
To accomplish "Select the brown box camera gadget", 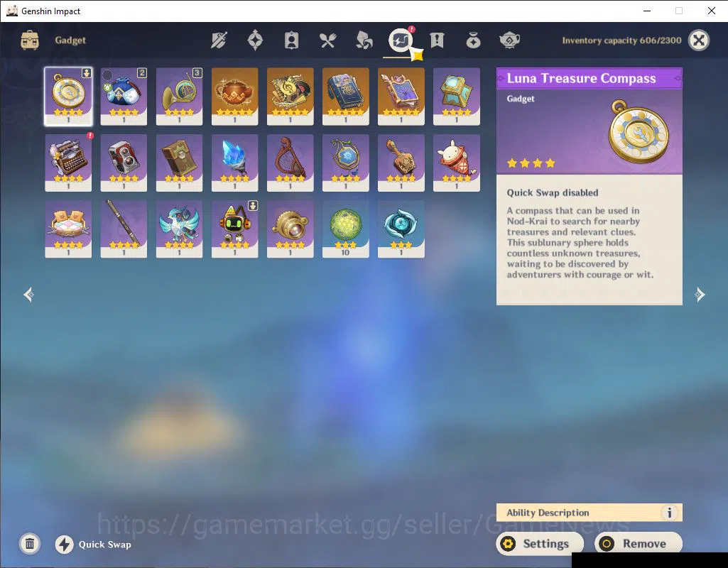I will (x=179, y=163).
